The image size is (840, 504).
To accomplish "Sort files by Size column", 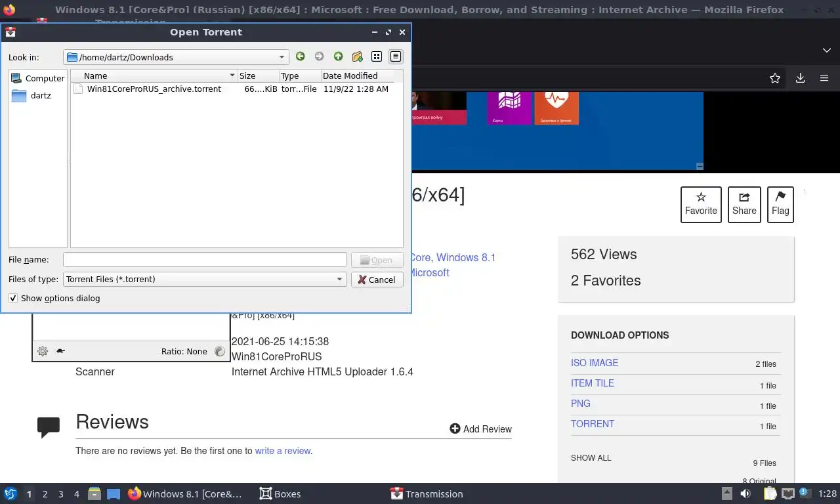I will pyautogui.click(x=258, y=75).
